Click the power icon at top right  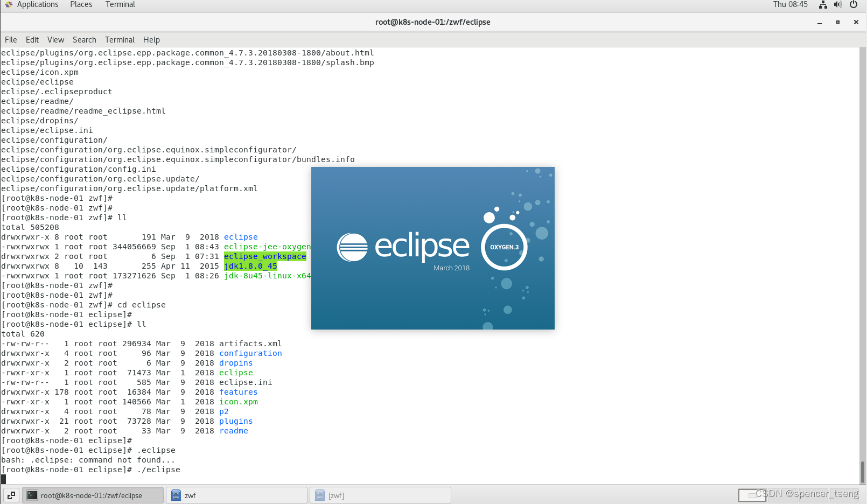[854, 4]
